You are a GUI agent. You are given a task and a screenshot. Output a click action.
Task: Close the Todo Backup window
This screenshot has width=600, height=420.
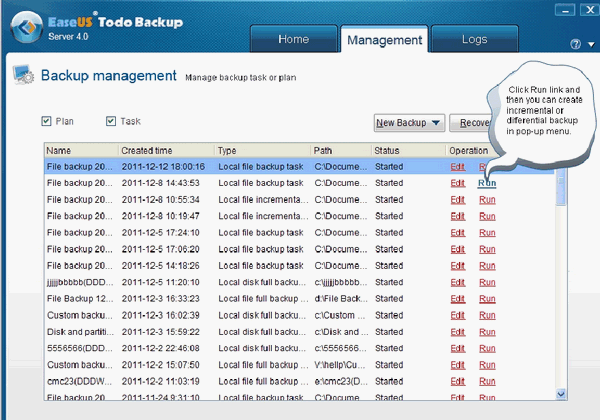[590, 10]
